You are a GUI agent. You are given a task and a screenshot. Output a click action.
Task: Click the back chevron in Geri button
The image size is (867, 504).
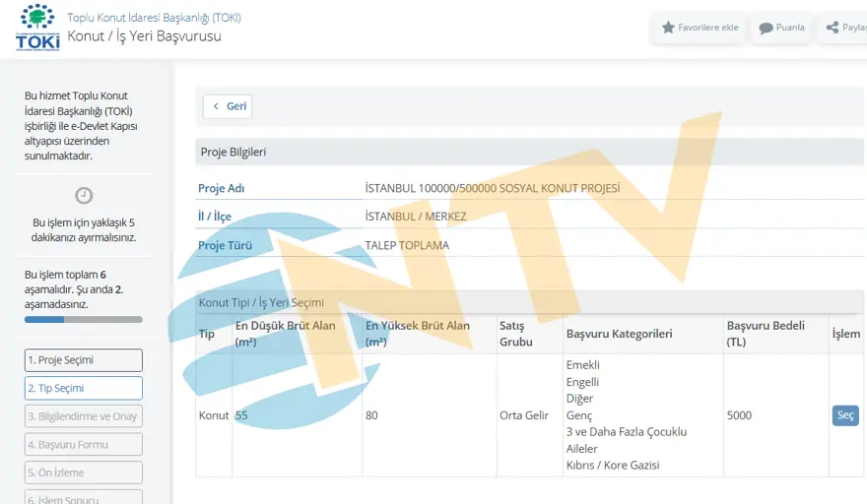(216, 106)
